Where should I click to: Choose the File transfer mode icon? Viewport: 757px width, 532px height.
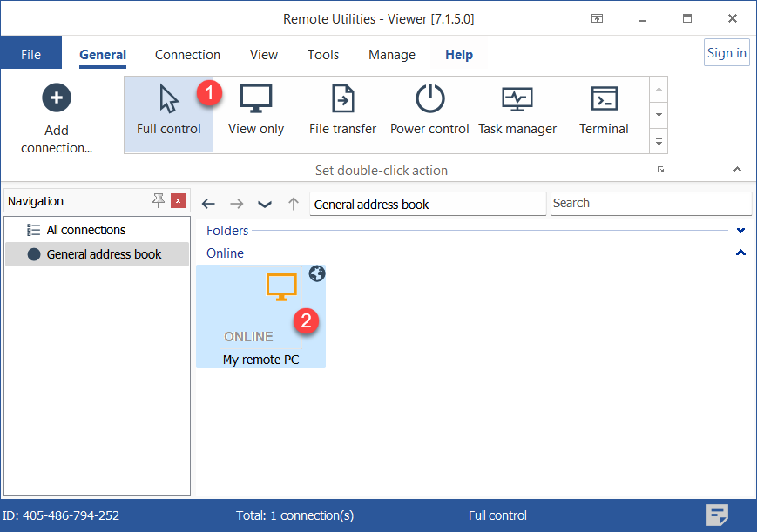pos(342,99)
